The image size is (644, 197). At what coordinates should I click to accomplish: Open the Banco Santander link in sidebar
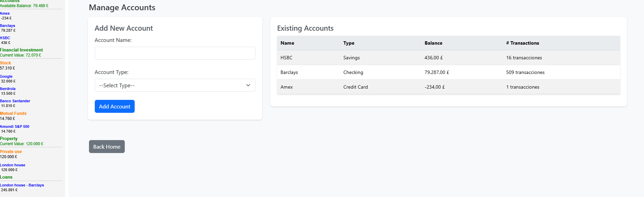pos(15,101)
